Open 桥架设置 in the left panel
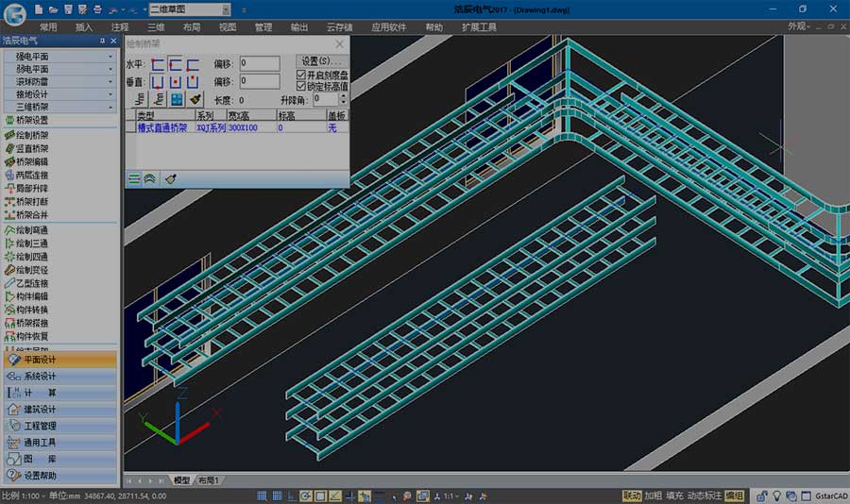This screenshot has width=850, height=504. (32, 121)
